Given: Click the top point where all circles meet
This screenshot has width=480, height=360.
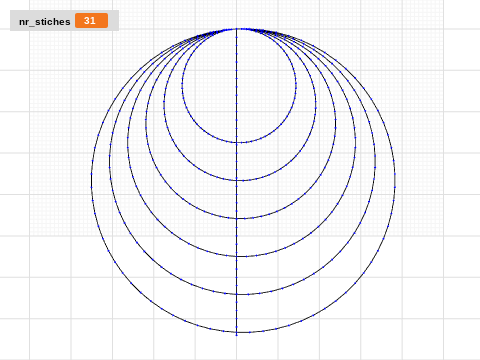Looking at the screenshot, I should point(237,29).
